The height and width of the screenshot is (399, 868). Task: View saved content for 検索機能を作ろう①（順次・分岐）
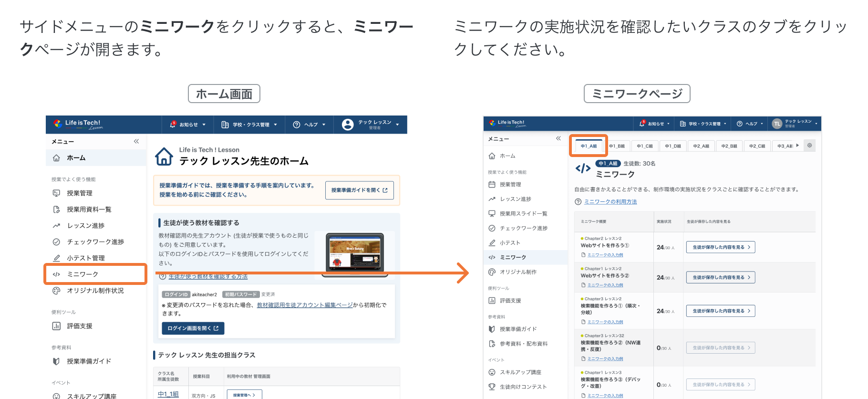721,311
